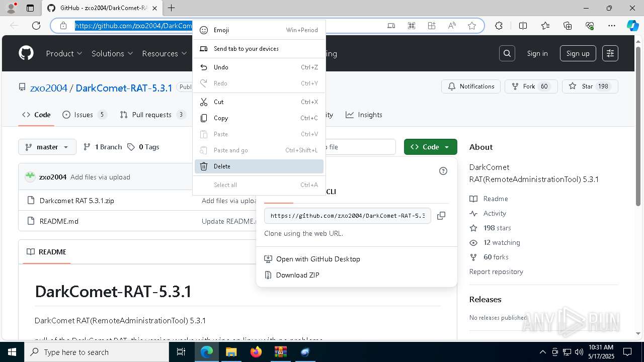Choose Undo in context menu

click(x=259, y=67)
